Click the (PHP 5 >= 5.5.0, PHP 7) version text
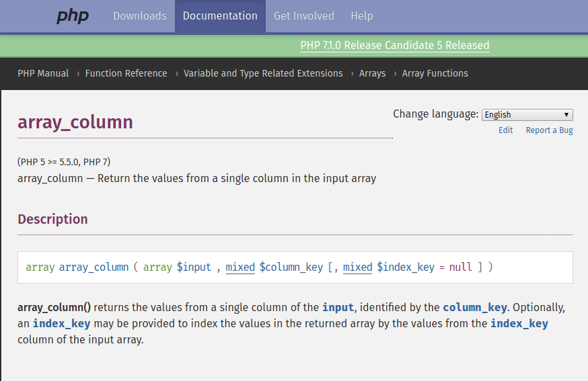The width and height of the screenshot is (588, 381). click(x=64, y=162)
